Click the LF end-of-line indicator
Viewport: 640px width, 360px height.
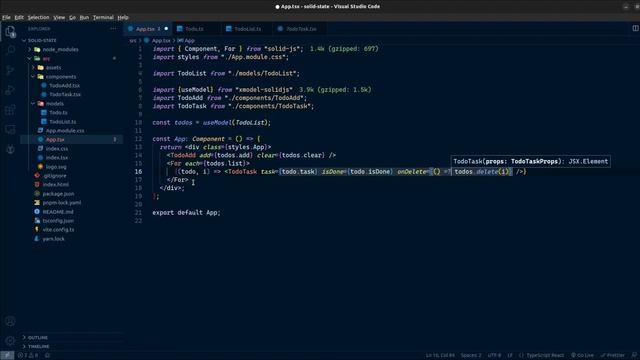tap(510, 355)
